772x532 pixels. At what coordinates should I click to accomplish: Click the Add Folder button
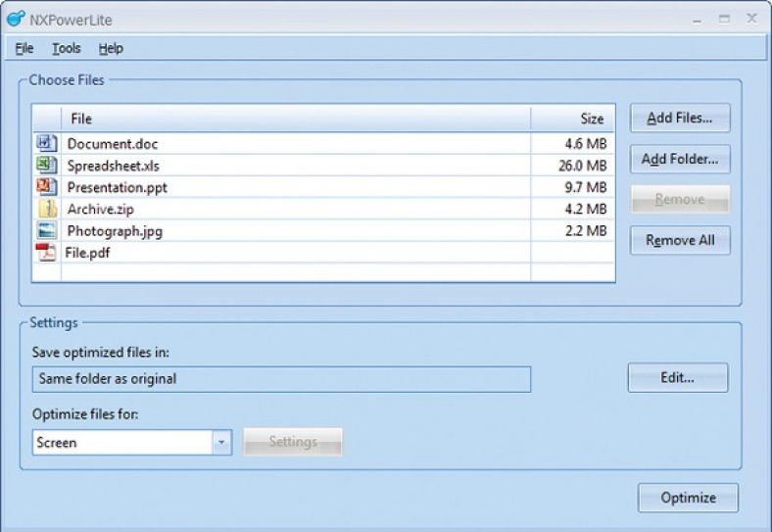click(x=680, y=159)
